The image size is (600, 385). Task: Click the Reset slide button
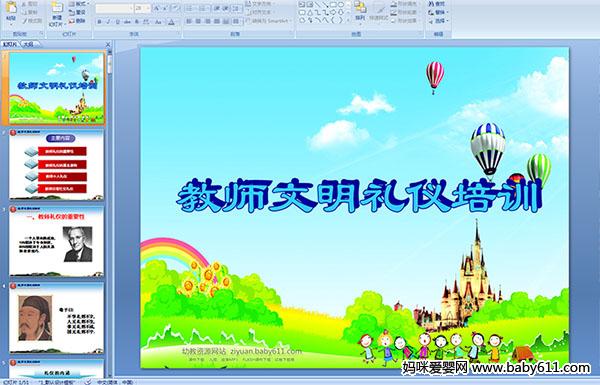click(78, 12)
